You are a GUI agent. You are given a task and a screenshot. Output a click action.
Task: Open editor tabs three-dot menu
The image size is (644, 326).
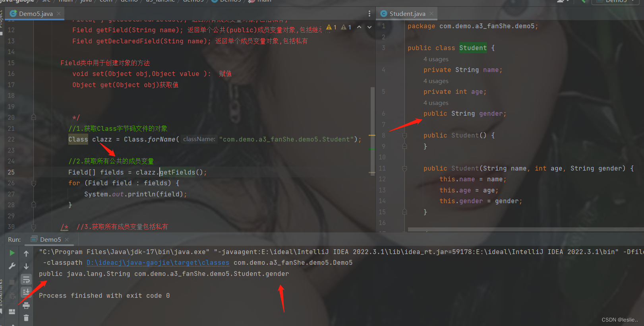point(369,14)
